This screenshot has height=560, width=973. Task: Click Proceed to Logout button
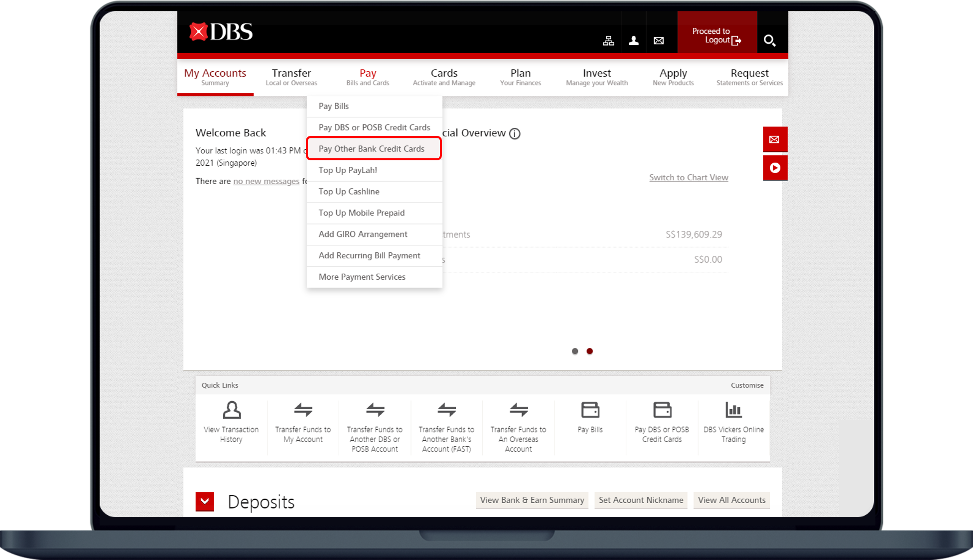click(x=716, y=35)
